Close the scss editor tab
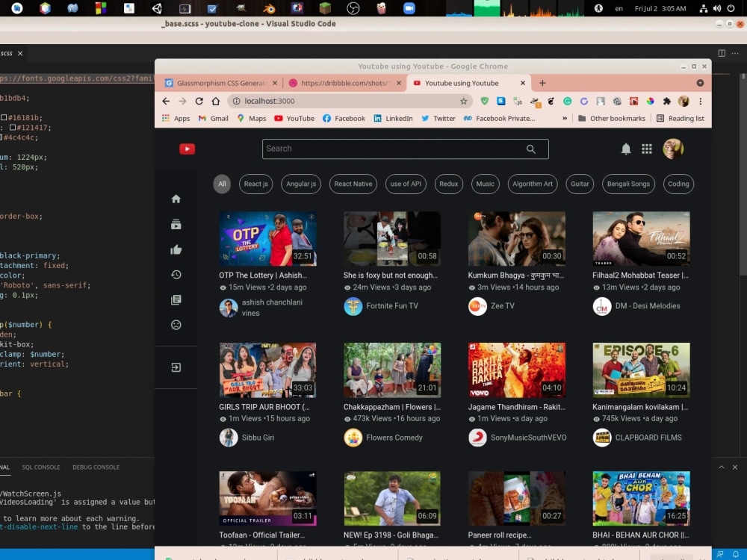The image size is (747, 560). [x=20, y=53]
